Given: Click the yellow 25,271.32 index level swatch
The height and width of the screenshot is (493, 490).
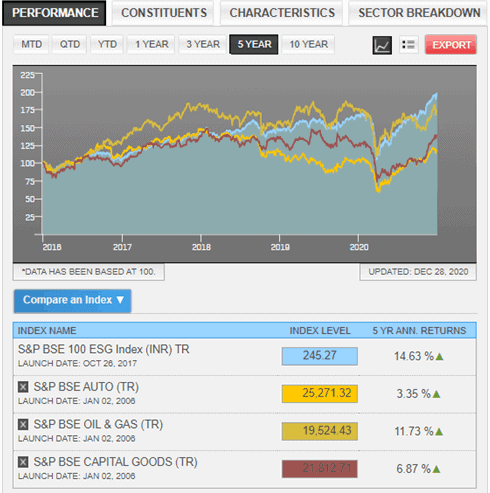Looking at the screenshot, I should tap(320, 394).
